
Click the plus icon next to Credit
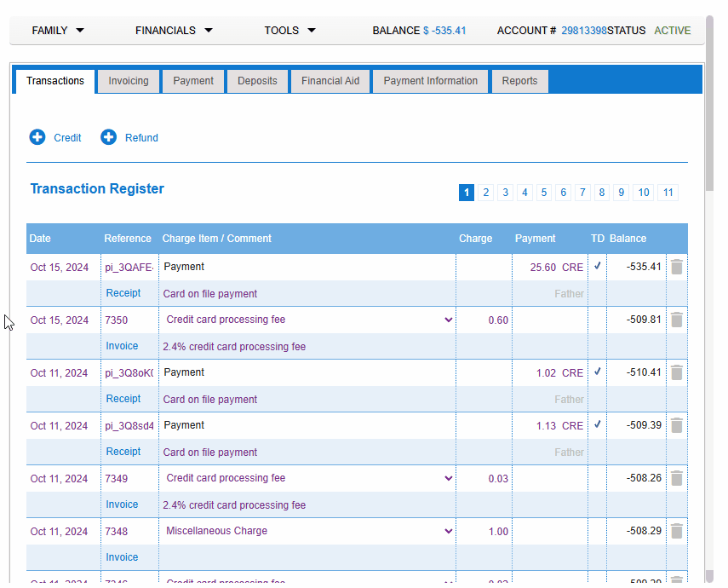click(37, 137)
